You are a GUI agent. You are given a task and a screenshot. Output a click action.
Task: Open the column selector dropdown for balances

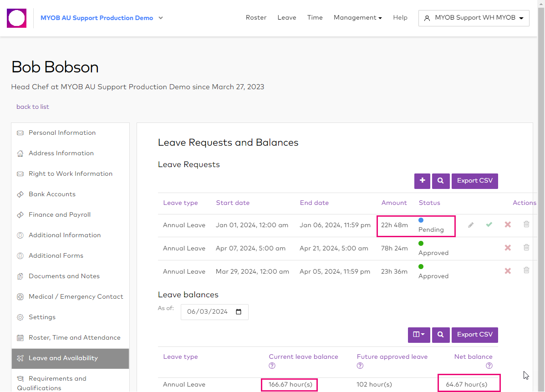pos(419,335)
